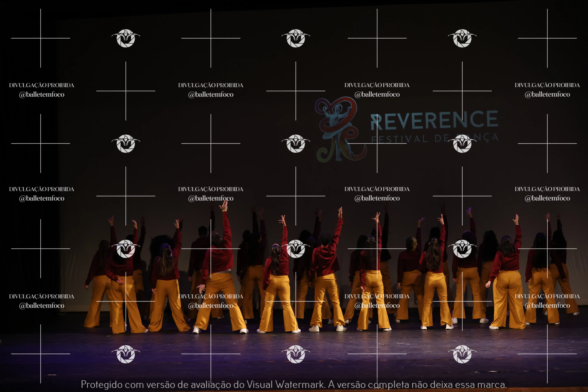
Task: Click the top-right 'DIVULGAÇÃO PROIBIDA' watermark text
Action: tap(547, 85)
